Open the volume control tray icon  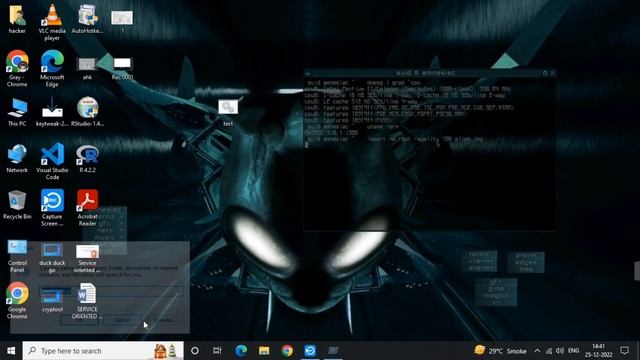(x=560, y=351)
